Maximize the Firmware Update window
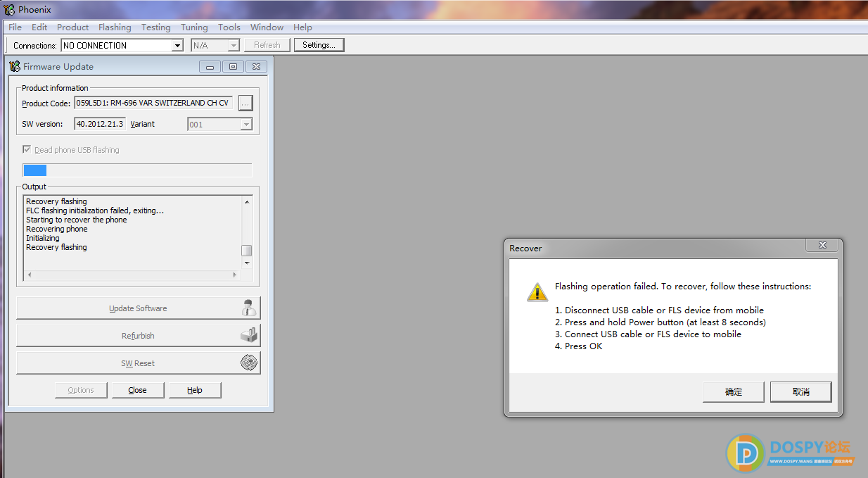 pos(233,67)
